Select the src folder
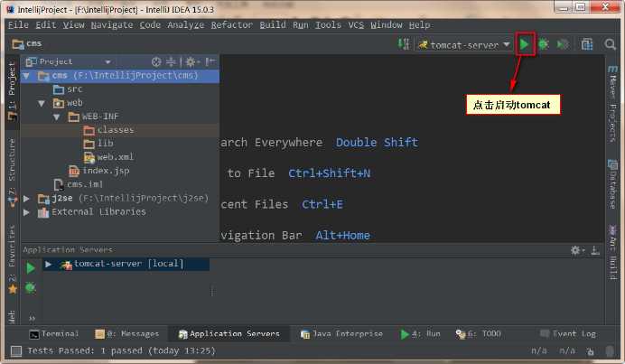 (68, 89)
